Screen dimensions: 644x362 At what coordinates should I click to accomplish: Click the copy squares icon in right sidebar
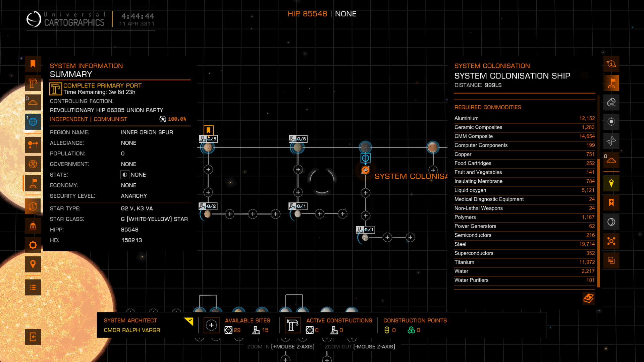[611, 261]
